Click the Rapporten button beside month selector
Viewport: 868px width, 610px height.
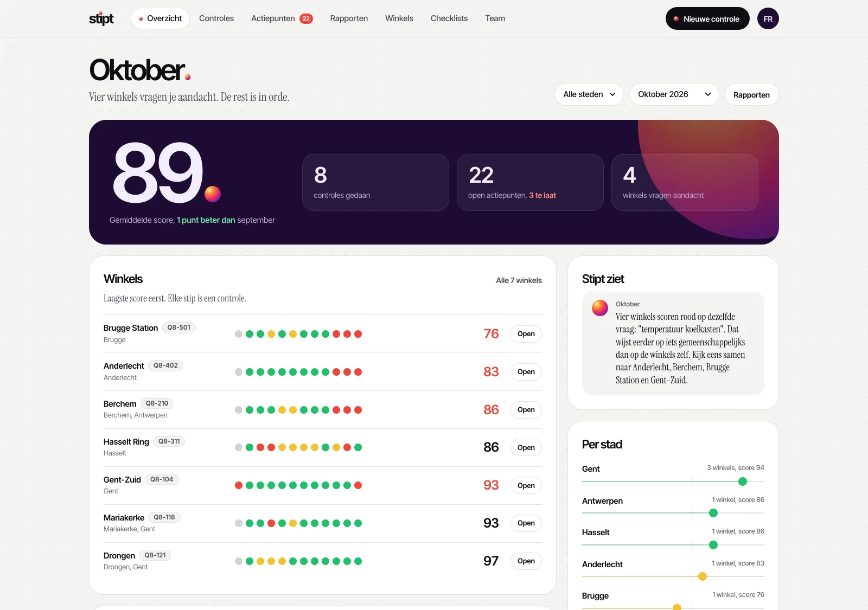(751, 94)
